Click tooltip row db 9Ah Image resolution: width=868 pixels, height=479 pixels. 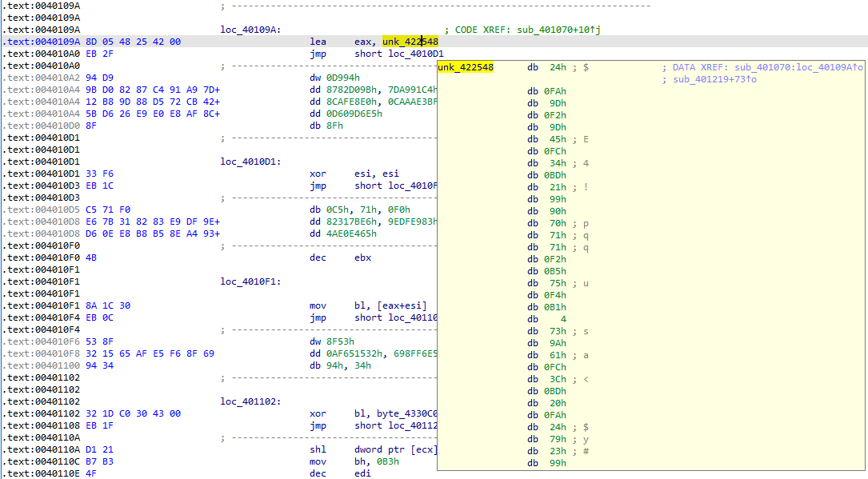547,344
